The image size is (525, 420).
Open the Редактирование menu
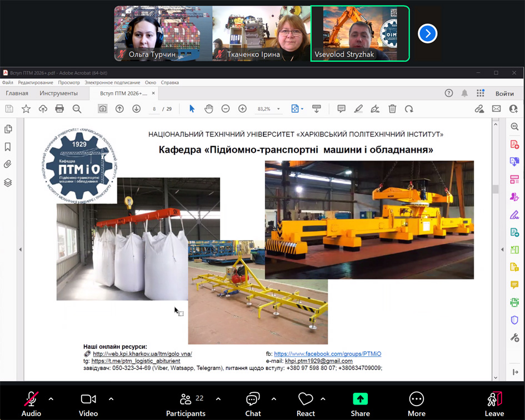point(35,82)
